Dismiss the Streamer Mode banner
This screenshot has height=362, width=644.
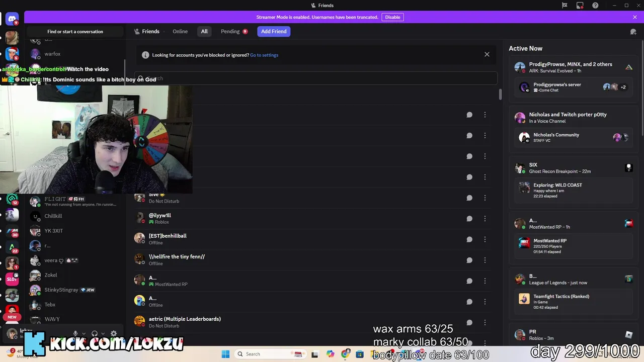point(635,17)
